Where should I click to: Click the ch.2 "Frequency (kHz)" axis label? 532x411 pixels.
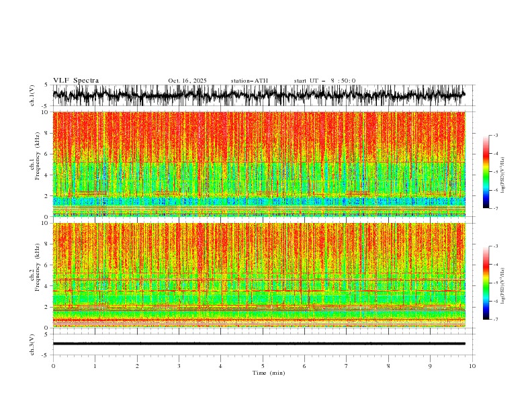pos(37,267)
